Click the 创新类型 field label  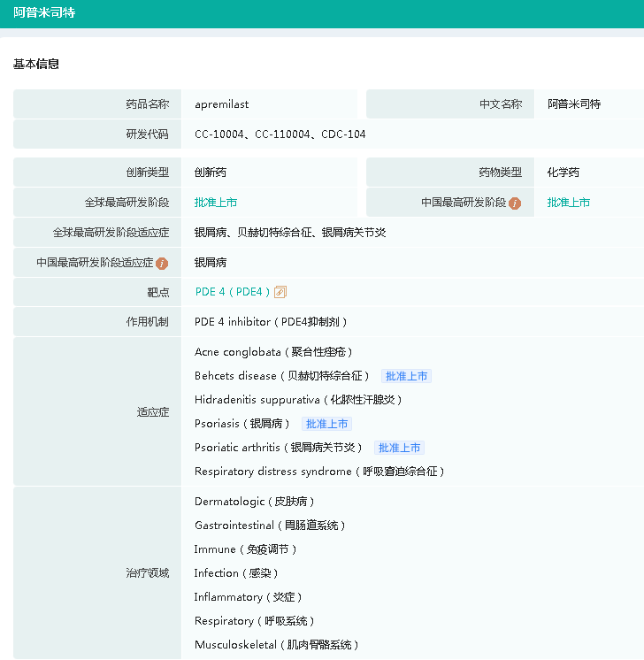[148, 173]
